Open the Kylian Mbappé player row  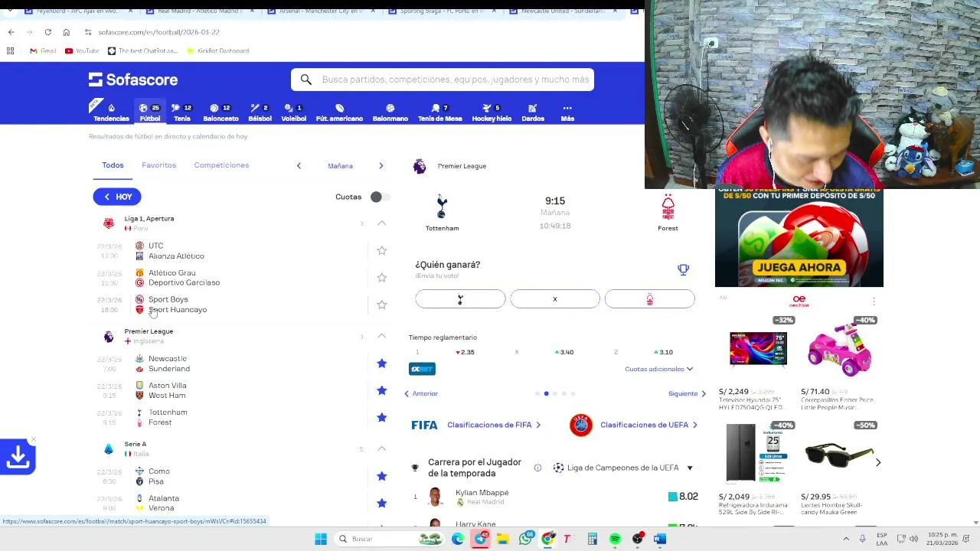tap(555, 497)
